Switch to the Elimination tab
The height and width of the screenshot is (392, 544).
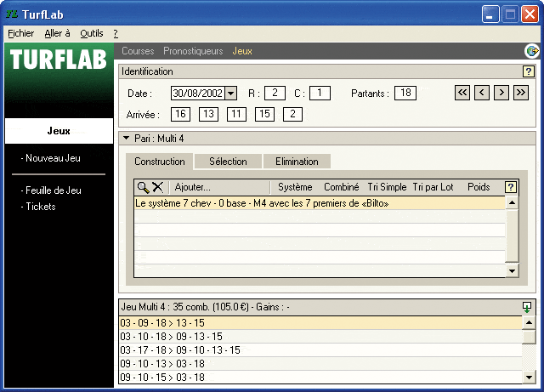296,162
